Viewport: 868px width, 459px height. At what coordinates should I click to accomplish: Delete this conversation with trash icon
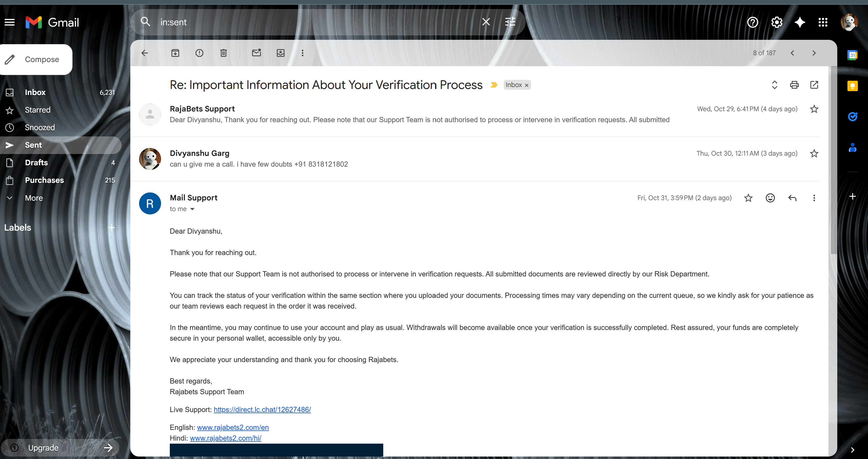(x=223, y=53)
